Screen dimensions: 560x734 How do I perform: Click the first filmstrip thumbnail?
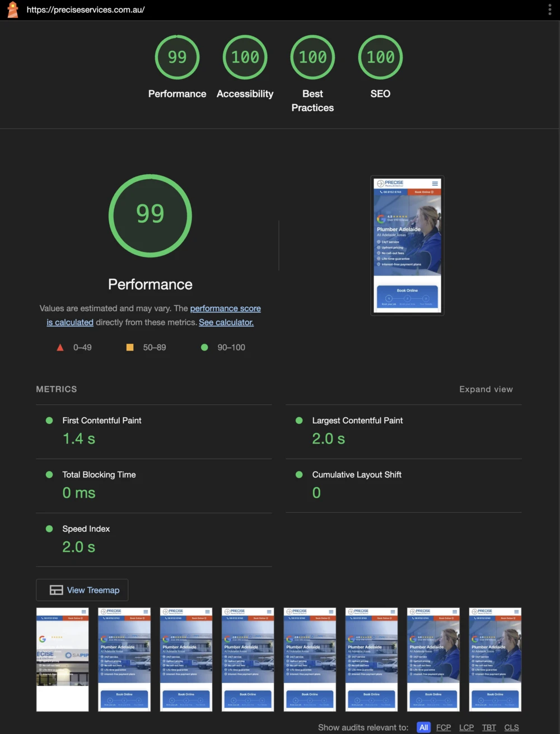click(63, 660)
